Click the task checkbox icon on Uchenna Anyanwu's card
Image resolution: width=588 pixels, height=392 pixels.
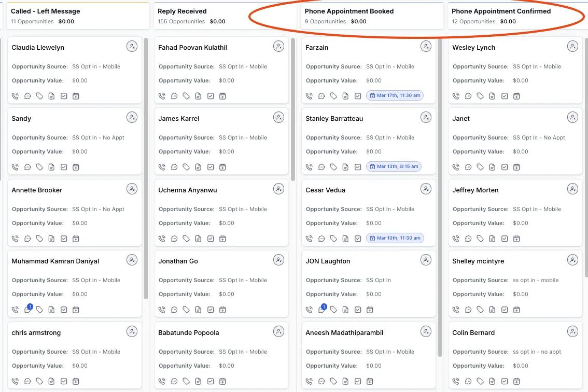211,239
